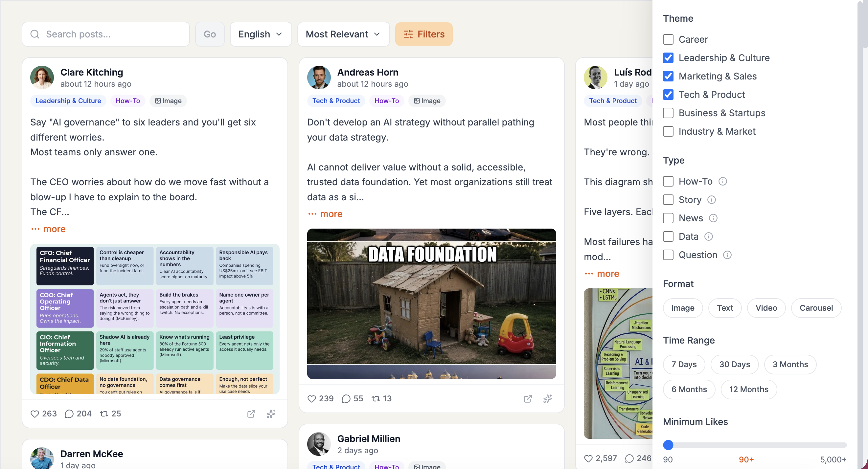
Task: Like Luís Rod's post (2,597 heart)
Action: tap(588, 458)
